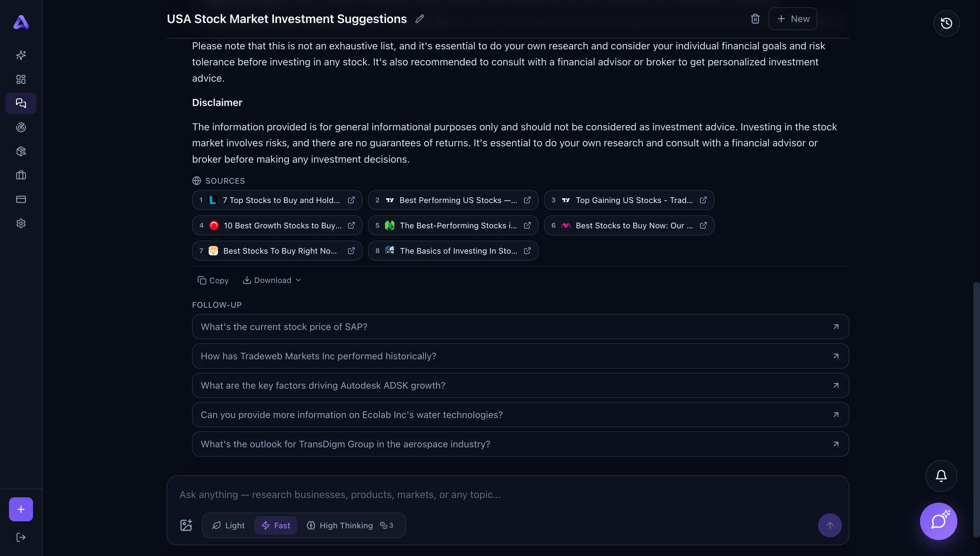This screenshot has width=980, height=556.
Task: Delete conversation using the trash icon
Action: (x=755, y=19)
